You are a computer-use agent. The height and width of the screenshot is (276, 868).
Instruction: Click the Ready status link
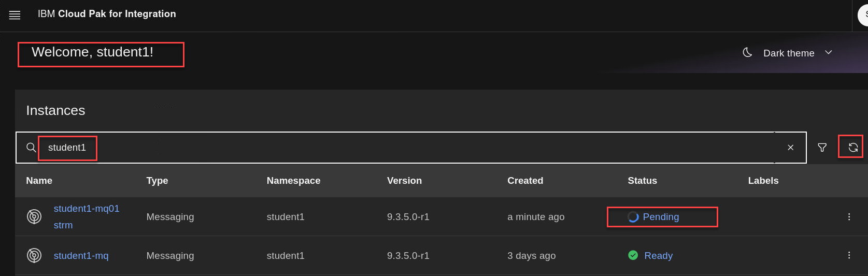658,256
